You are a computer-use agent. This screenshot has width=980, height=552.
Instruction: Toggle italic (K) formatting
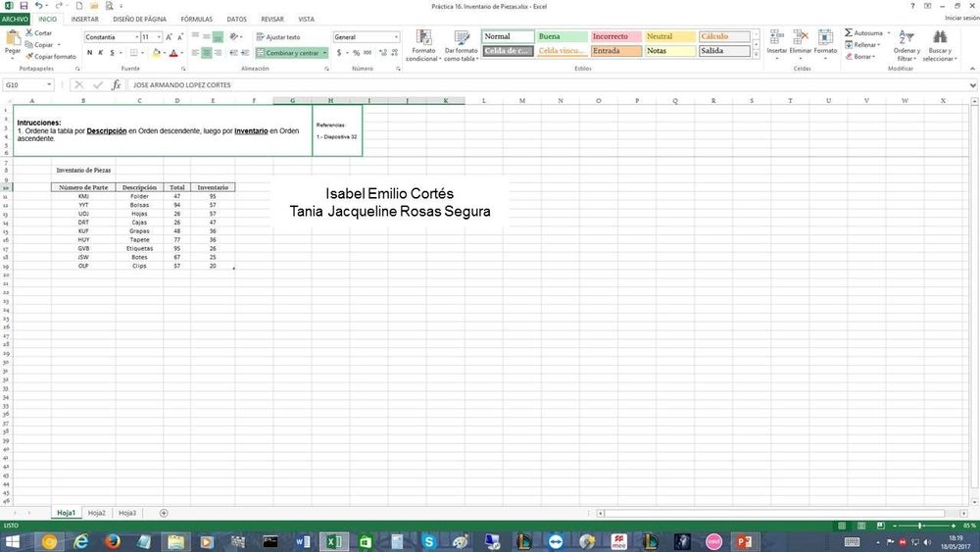(x=100, y=53)
